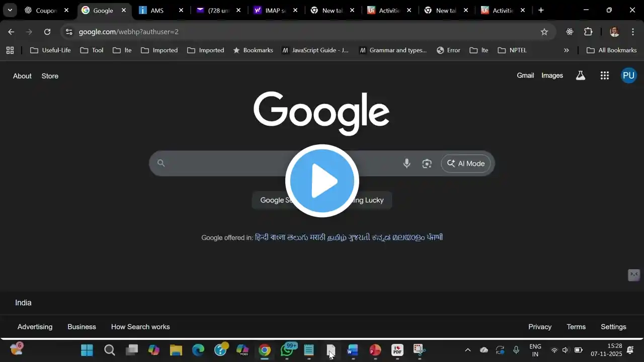Image resolution: width=644 pixels, height=362 pixels.
Task: Open Search by image camera icon
Action: (427, 163)
